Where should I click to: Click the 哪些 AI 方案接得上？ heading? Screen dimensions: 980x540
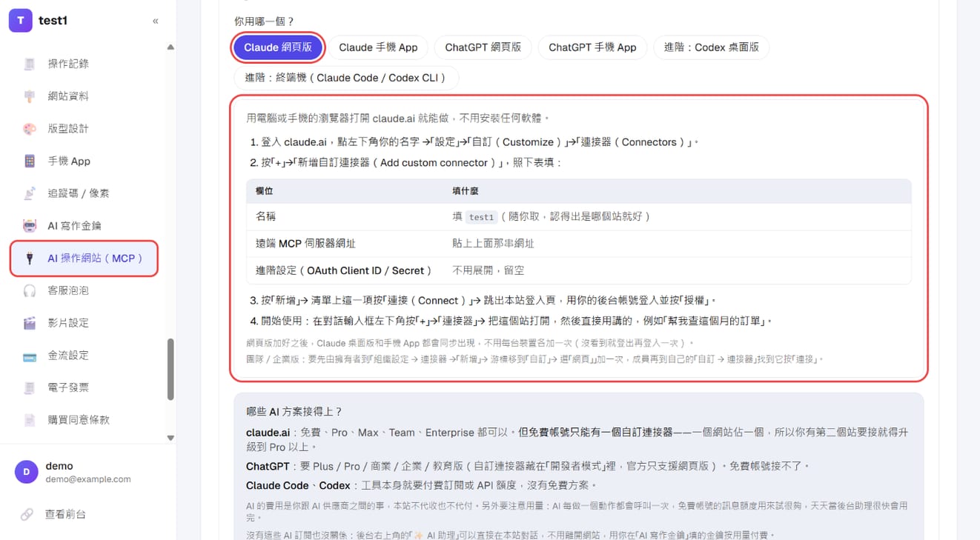[294, 411]
